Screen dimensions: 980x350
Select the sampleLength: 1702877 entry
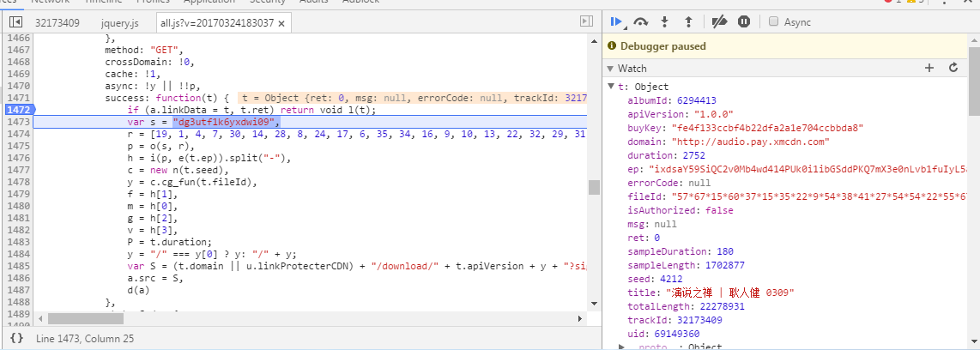(686, 266)
